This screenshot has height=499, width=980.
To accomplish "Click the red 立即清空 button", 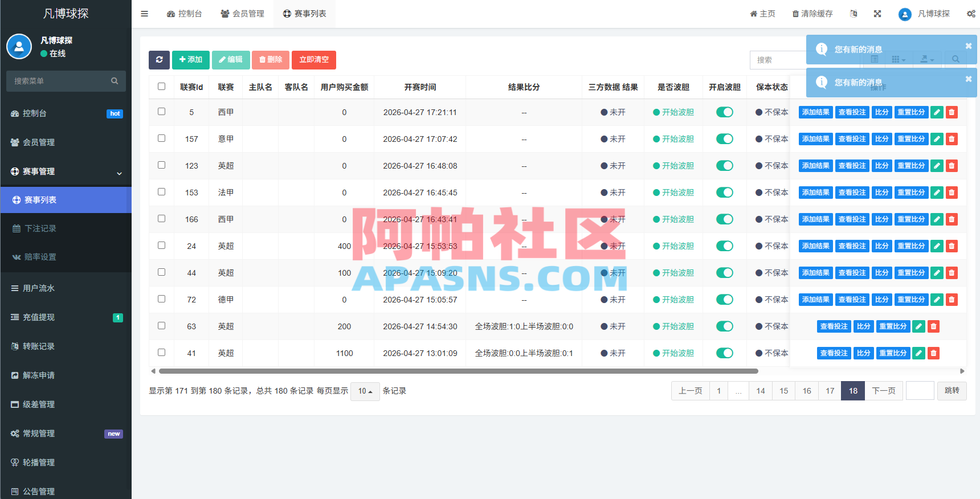I will pyautogui.click(x=314, y=60).
